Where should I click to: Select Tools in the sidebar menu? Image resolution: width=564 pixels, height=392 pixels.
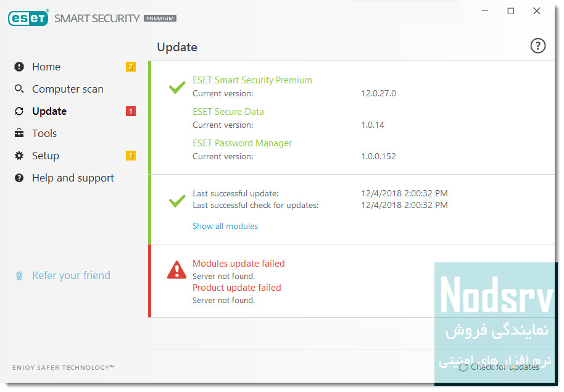click(44, 133)
